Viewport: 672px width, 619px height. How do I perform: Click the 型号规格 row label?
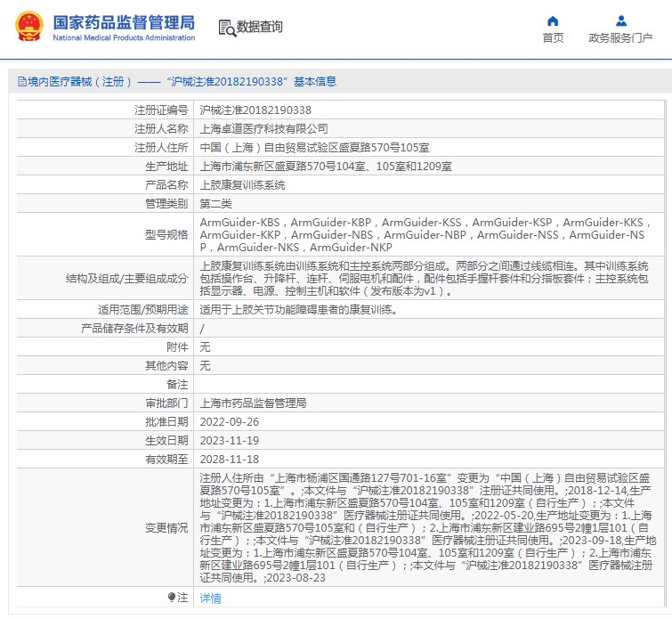166,234
